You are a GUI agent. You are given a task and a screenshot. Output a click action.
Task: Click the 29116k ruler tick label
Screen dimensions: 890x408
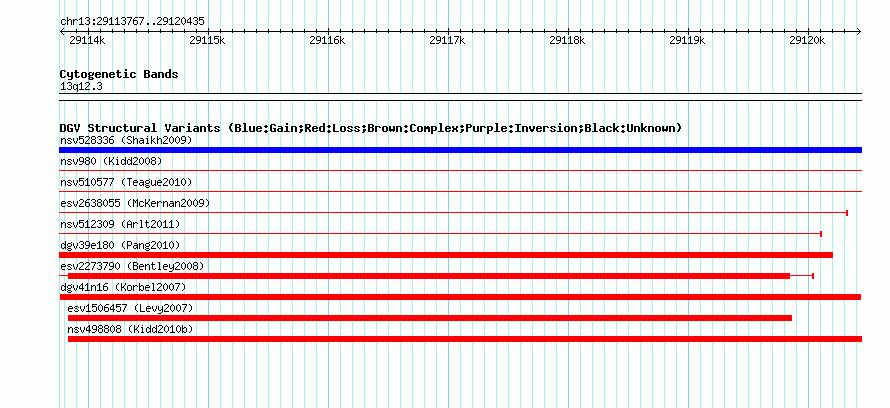tap(327, 40)
